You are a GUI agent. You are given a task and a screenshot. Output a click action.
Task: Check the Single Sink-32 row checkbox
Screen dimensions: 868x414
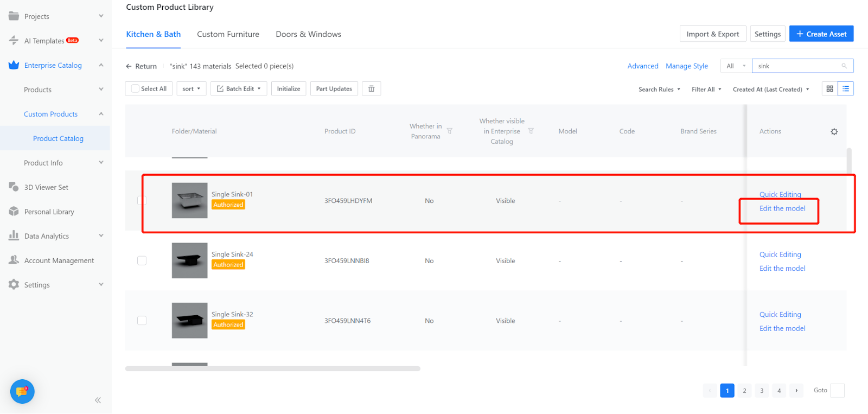[142, 321]
